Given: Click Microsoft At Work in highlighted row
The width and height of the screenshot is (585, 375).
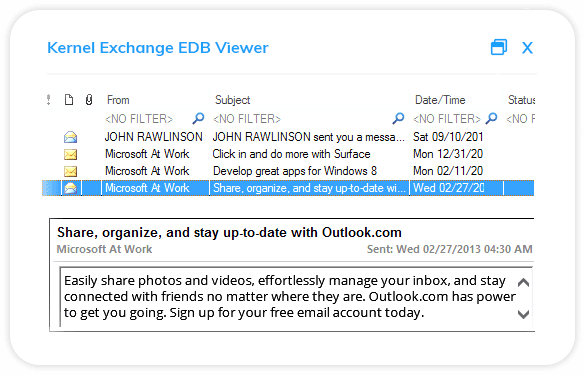Looking at the screenshot, I should [x=147, y=188].
